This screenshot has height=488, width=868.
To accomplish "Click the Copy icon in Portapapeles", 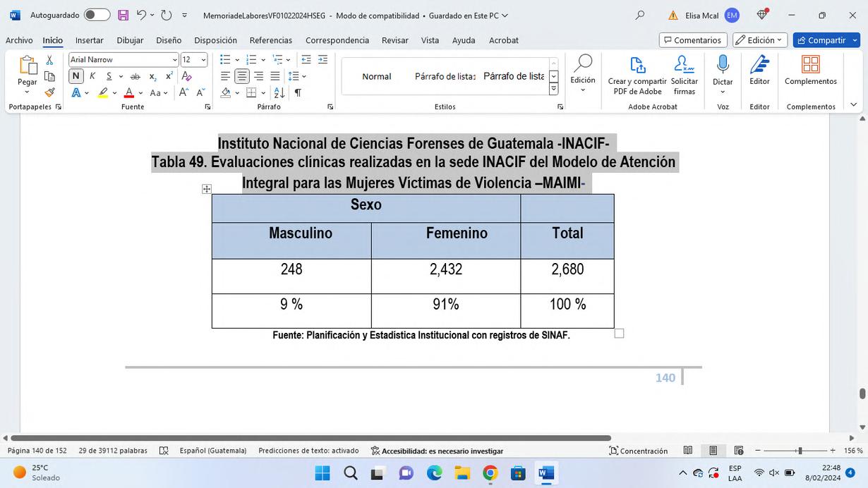I will [x=49, y=76].
